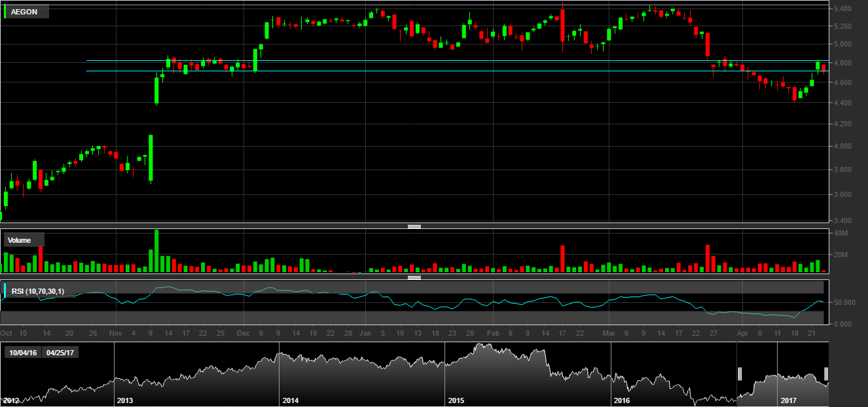The width and height of the screenshot is (868, 407).
Task: Open the RSI (10,70,30,1) indicator label
Action: (41, 291)
